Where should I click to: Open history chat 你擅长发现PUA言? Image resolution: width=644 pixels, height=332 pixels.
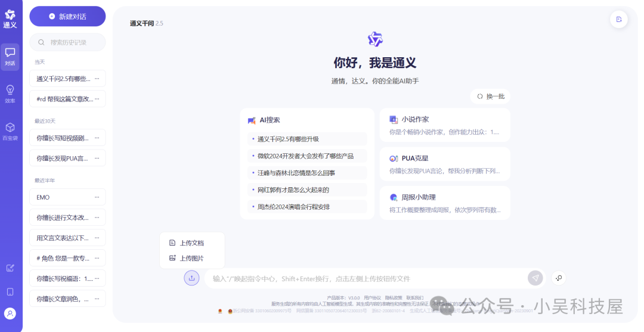[x=67, y=158]
